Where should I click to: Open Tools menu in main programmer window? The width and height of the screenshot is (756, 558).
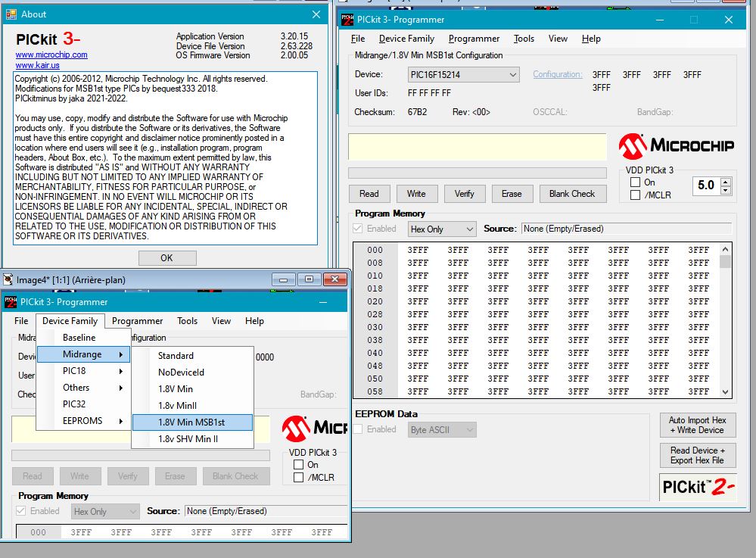click(x=524, y=39)
